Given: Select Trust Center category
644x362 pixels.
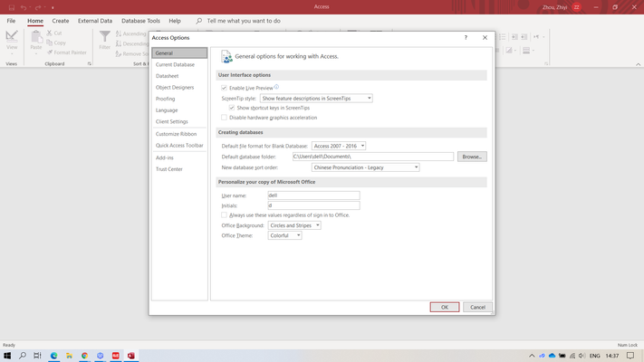Looking at the screenshot, I should pos(179,169).
